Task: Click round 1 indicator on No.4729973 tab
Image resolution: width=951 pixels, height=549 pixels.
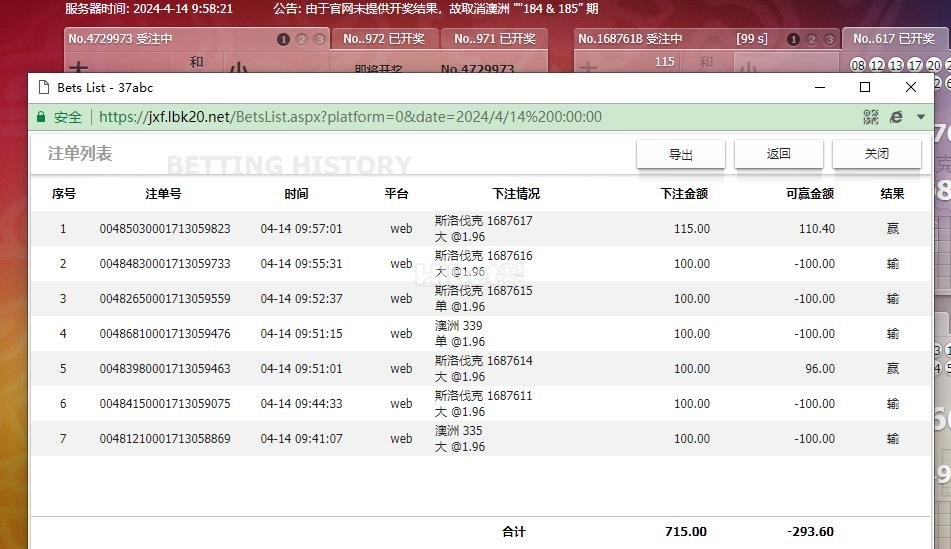Action: pyautogui.click(x=283, y=39)
